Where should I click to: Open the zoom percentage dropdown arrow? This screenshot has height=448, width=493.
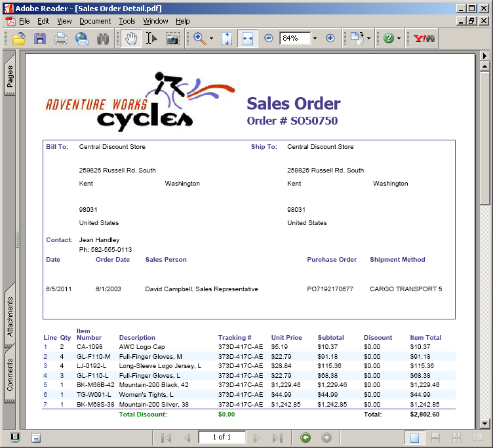click(315, 39)
